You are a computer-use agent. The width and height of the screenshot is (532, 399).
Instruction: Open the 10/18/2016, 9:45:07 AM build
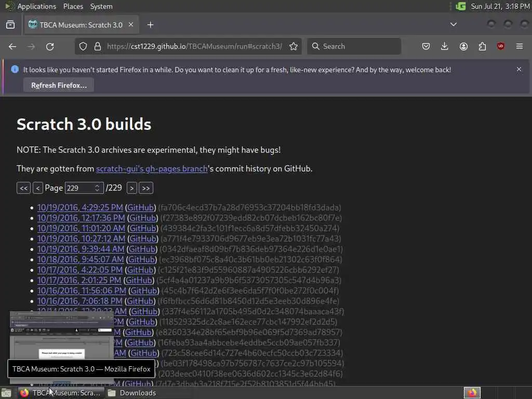click(x=81, y=260)
